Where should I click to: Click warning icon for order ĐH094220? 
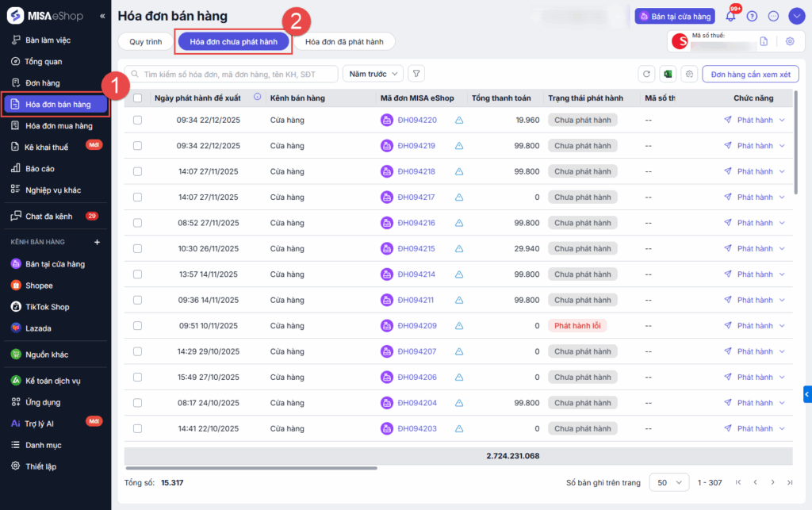459,120
